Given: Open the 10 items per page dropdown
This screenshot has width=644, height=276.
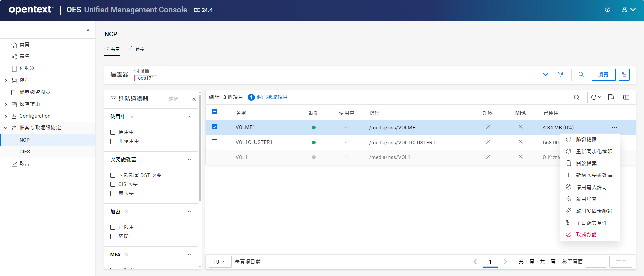Looking at the screenshot, I should [220, 261].
